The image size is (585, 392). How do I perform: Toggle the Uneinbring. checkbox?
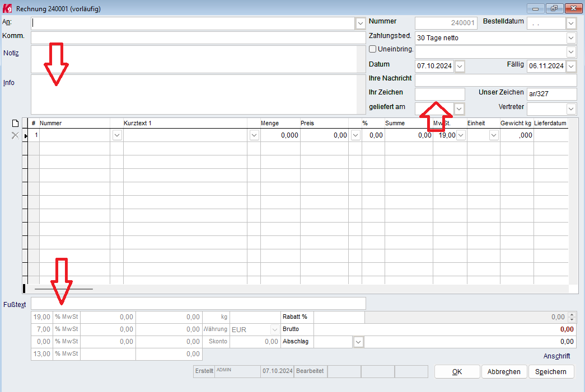pos(373,49)
